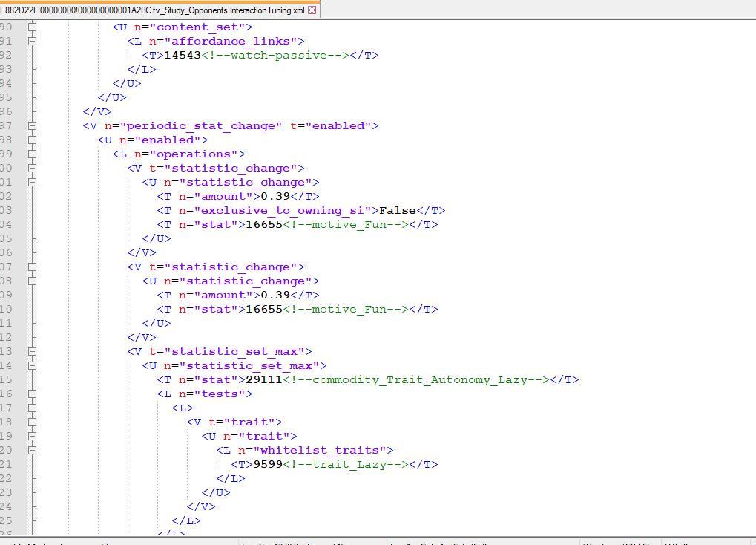Collapse the U n="enabled" fold marker
Screen dimensions: 756x545
[32, 140]
